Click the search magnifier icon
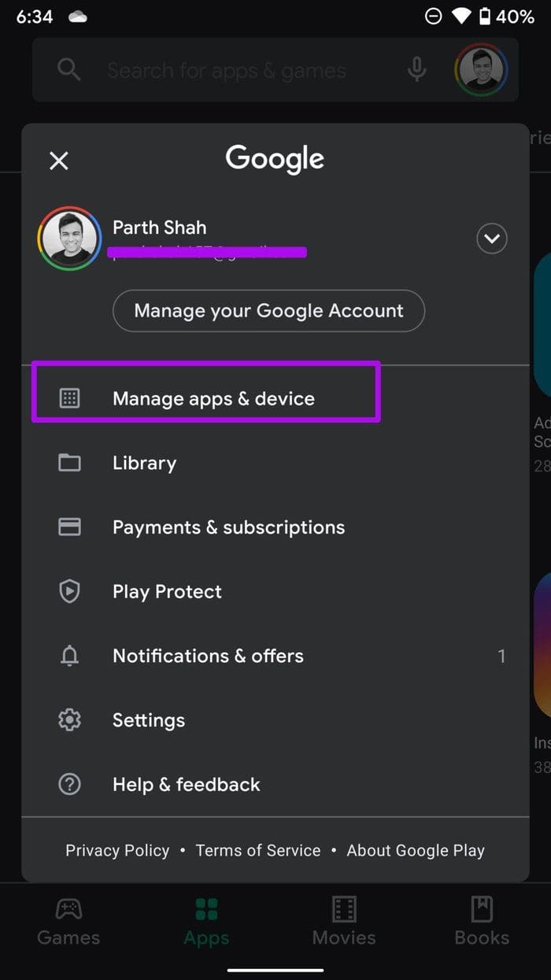The height and width of the screenshot is (980, 551). (x=69, y=70)
